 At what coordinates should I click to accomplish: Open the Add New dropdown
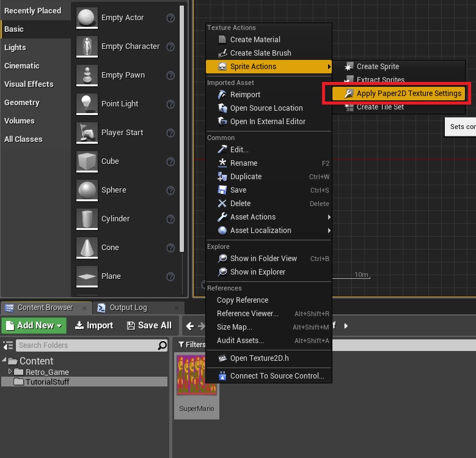click(34, 325)
